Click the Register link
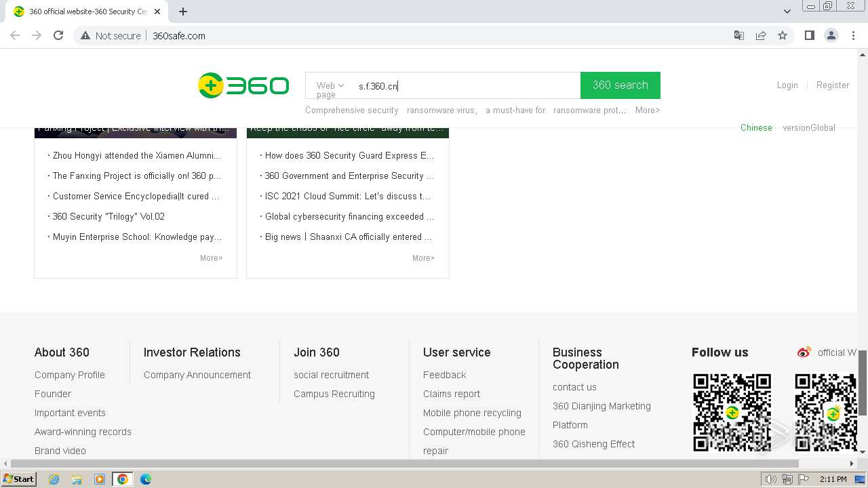This screenshot has height=488, width=868. point(833,85)
